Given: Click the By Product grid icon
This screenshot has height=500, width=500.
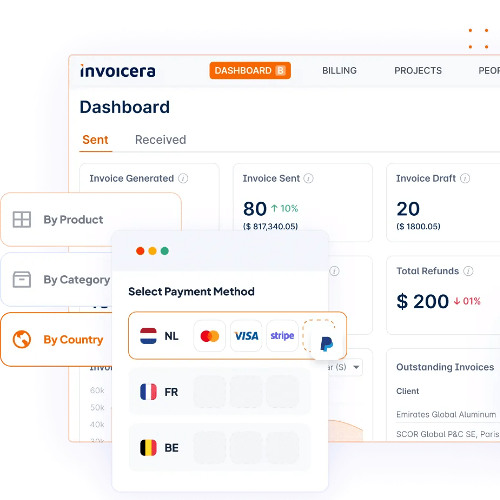Looking at the screenshot, I should click(22, 220).
